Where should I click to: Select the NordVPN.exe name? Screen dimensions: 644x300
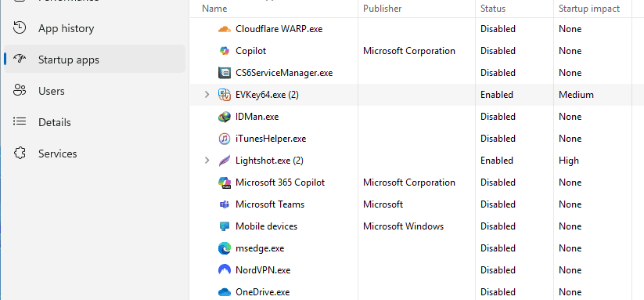point(263,270)
